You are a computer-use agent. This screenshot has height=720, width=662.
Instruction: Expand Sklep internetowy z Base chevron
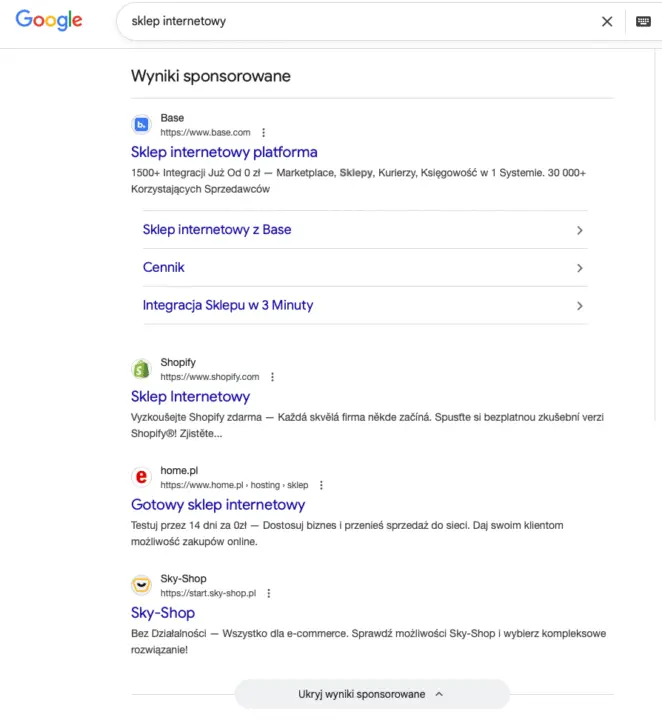click(x=580, y=230)
